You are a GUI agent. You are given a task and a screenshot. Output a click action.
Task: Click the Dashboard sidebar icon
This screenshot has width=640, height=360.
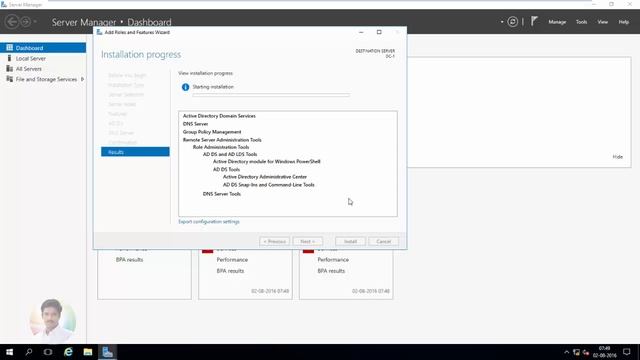pos(9,48)
